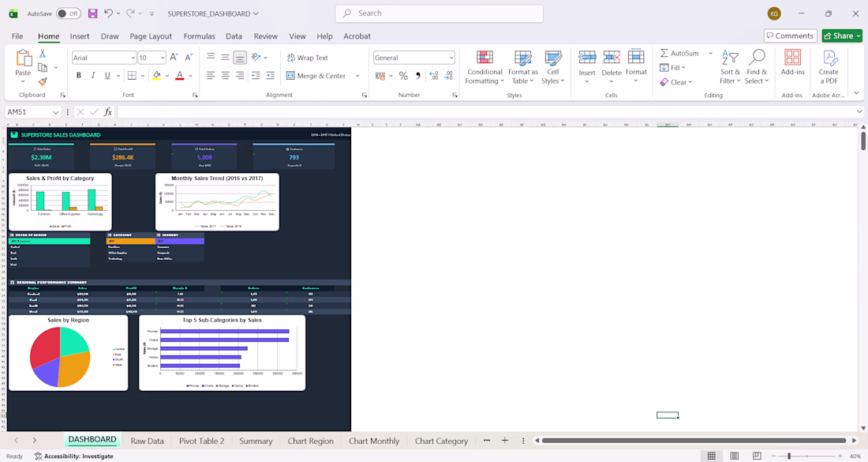Image resolution: width=868 pixels, height=462 pixels.
Task: Open the Formulas ribbon tab
Action: [200, 36]
